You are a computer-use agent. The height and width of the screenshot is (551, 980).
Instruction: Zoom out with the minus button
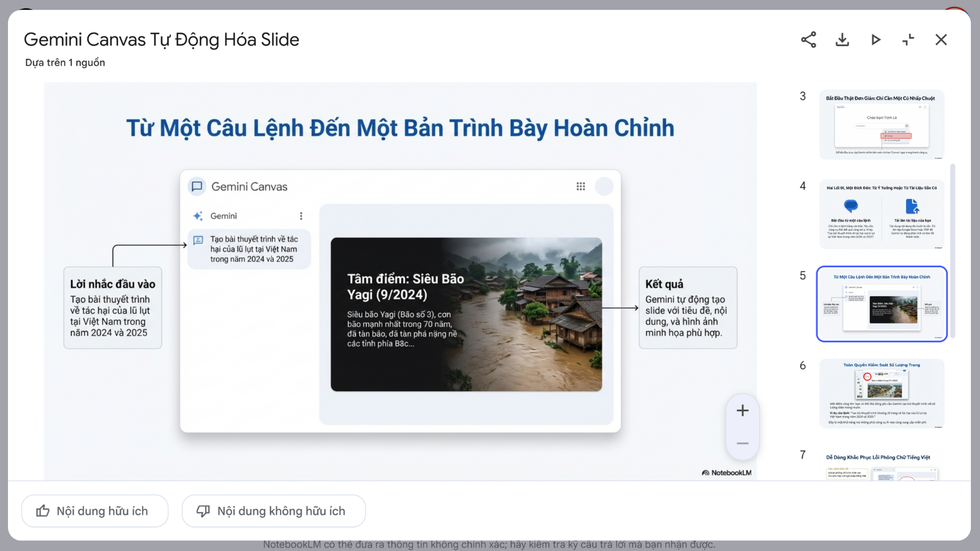tap(742, 443)
